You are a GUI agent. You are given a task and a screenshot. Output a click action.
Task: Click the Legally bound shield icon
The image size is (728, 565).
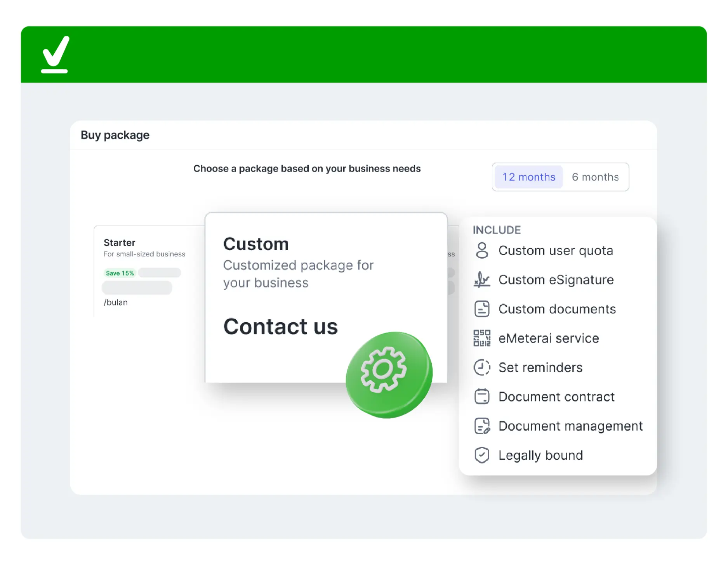482,455
